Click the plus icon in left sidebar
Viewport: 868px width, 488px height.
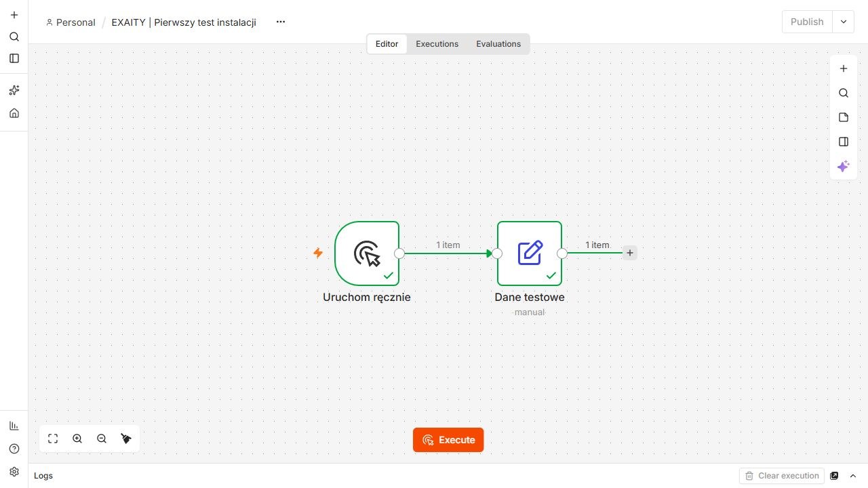point(14,15)
